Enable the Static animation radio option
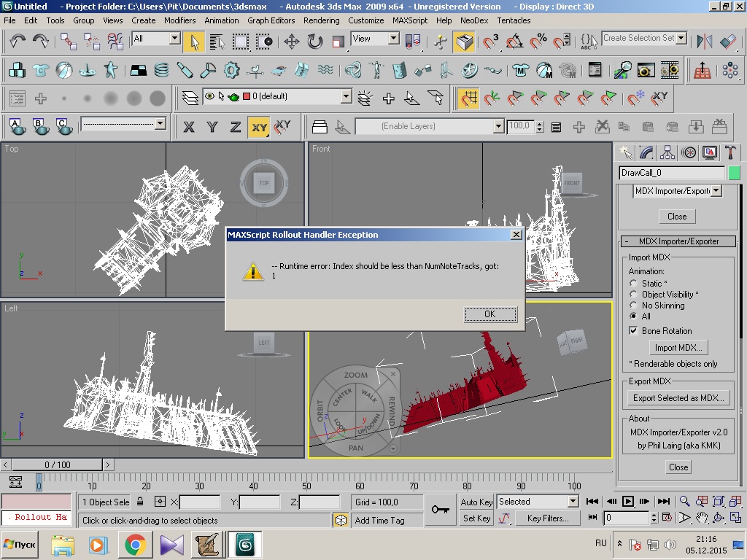747x560 pixels. 633,284
